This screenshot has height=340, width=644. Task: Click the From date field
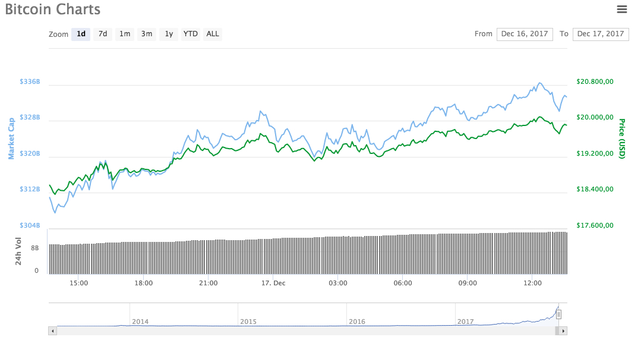pos(525,34)
